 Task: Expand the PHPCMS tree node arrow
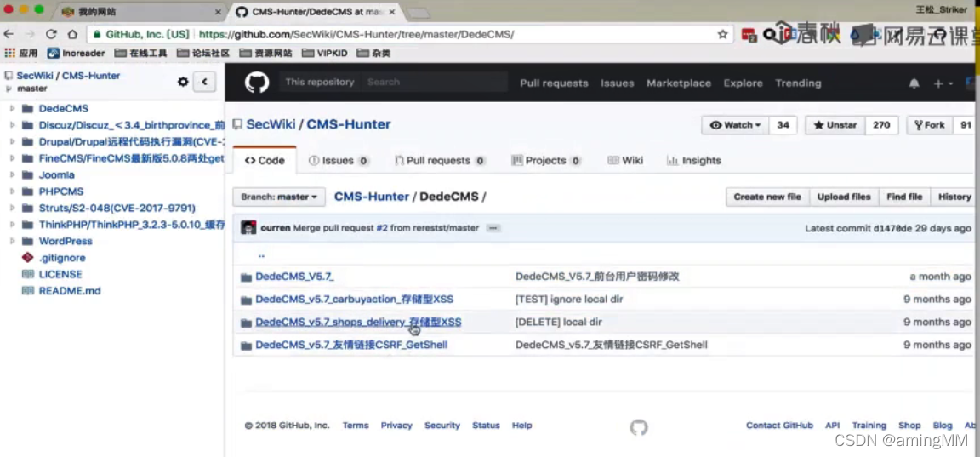pos(13,191)
